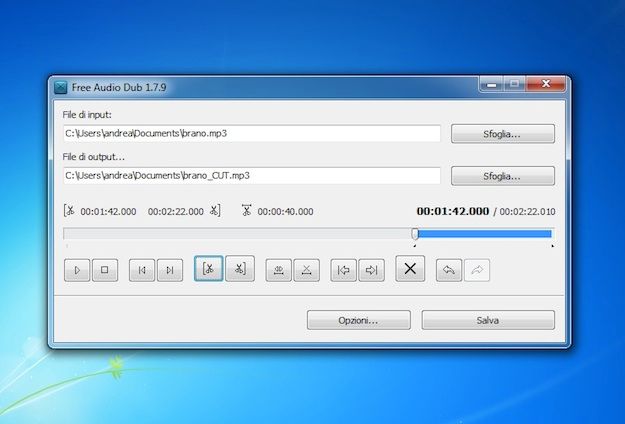625x424 pixels.
Task: Save the trimmed audio with Salva
Action: tap(488, 320)
